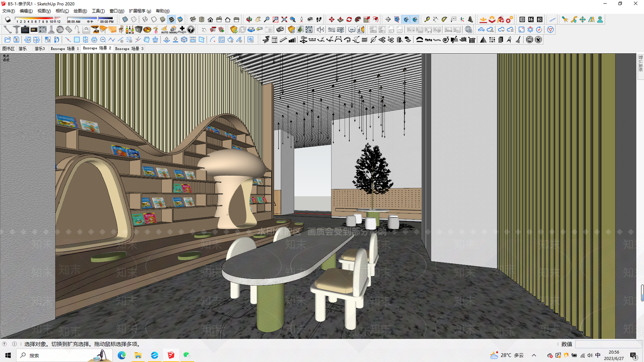Toggle Hidden Line face style
This screenshot has height=362, width=644.
pos(154,19)
